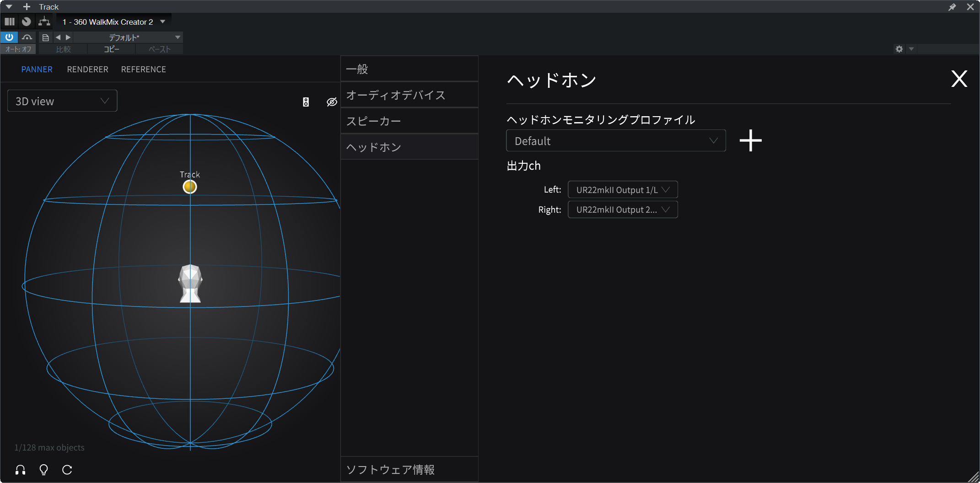Toggle the crossed-eye visibility icon
This screenshot has width=980, height=483.
[332, 102]
